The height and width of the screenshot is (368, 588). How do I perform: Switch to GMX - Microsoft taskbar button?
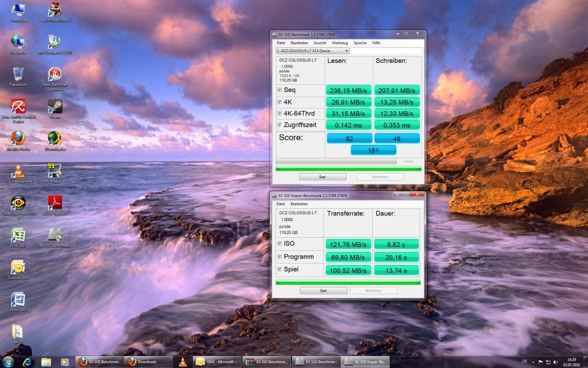217,362
